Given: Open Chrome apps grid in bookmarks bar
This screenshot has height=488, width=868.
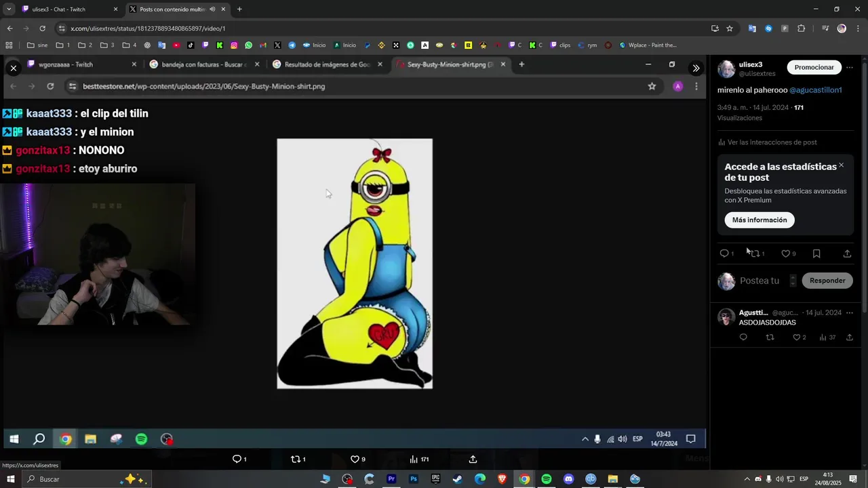Looking at the screenshot, I should pyautogui.click(x=9, y=45).
